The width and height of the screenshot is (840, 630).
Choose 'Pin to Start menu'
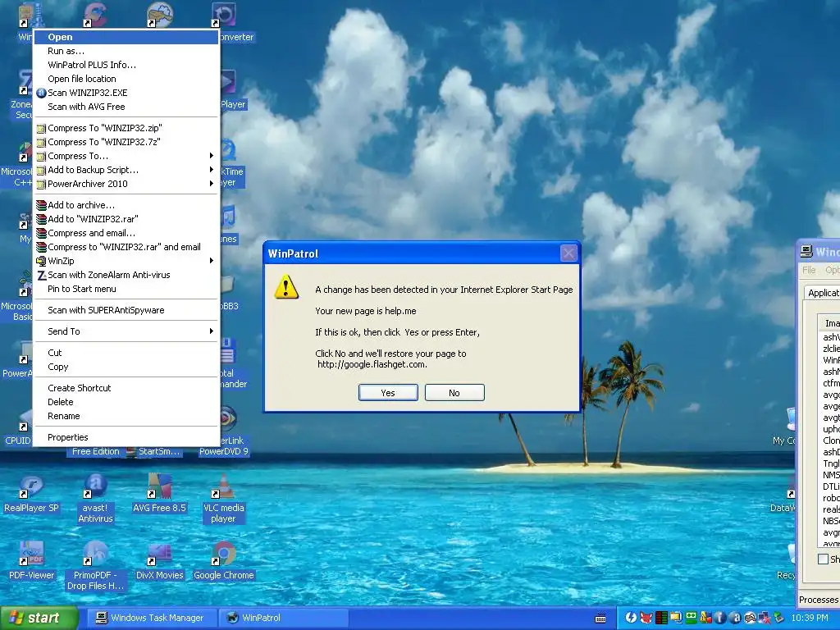(126, 289)
